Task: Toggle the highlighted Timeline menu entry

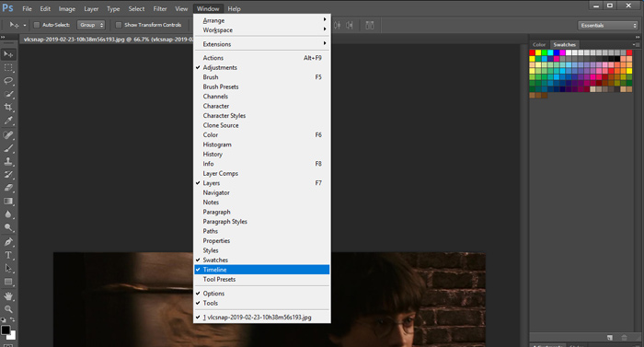Action: 261,270
